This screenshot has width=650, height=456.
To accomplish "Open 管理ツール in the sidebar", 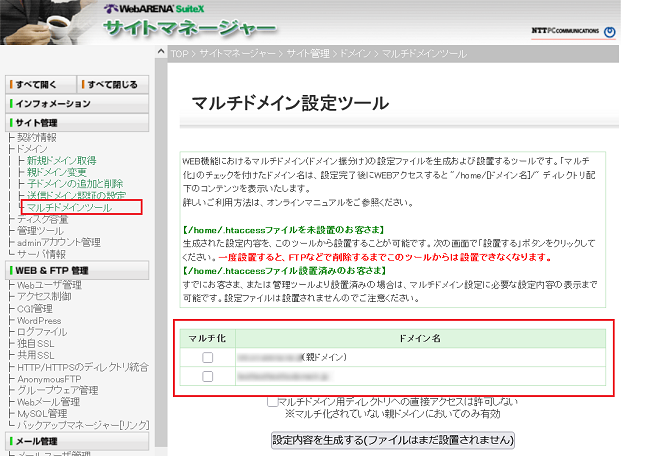I will (40, 231).
